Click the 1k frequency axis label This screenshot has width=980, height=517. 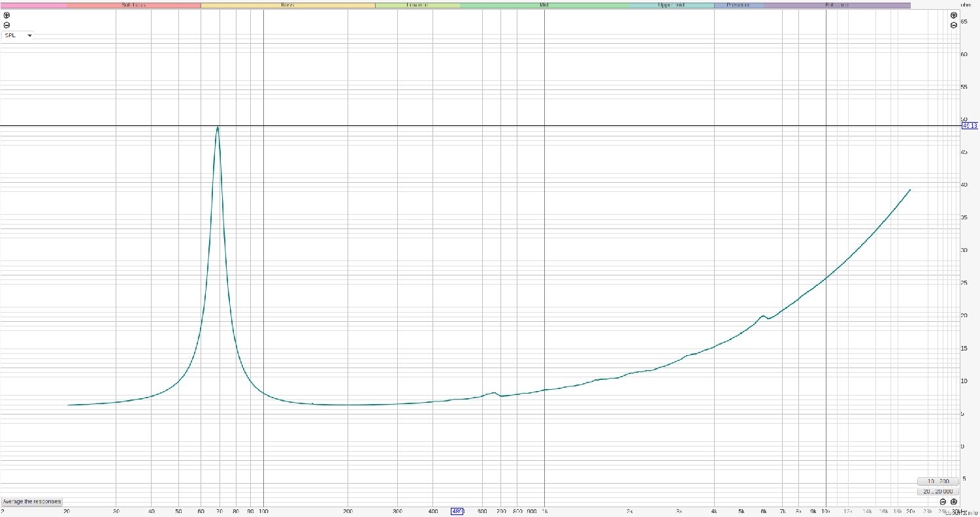pyautogui.click(x=544, y=511)
